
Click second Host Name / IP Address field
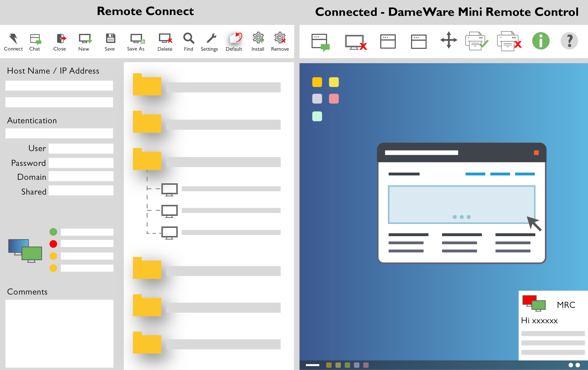coord(59,102)
